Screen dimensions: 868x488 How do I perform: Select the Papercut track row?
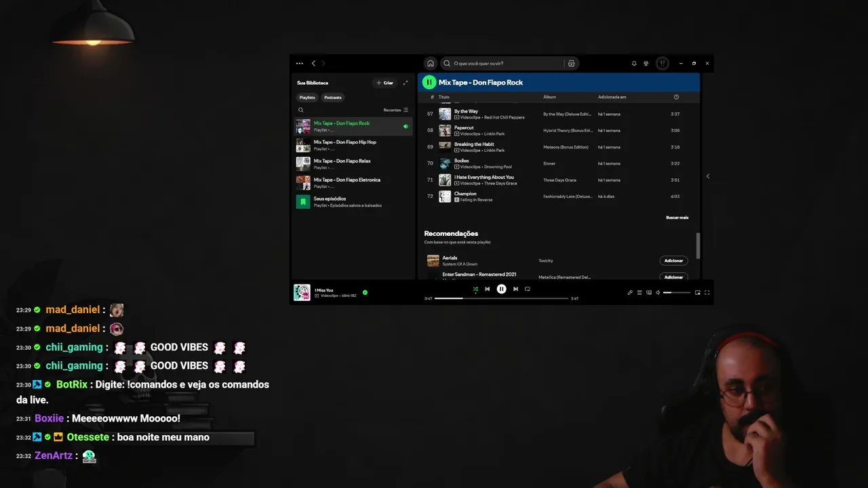pyautogui.click(x=558, y=130)
